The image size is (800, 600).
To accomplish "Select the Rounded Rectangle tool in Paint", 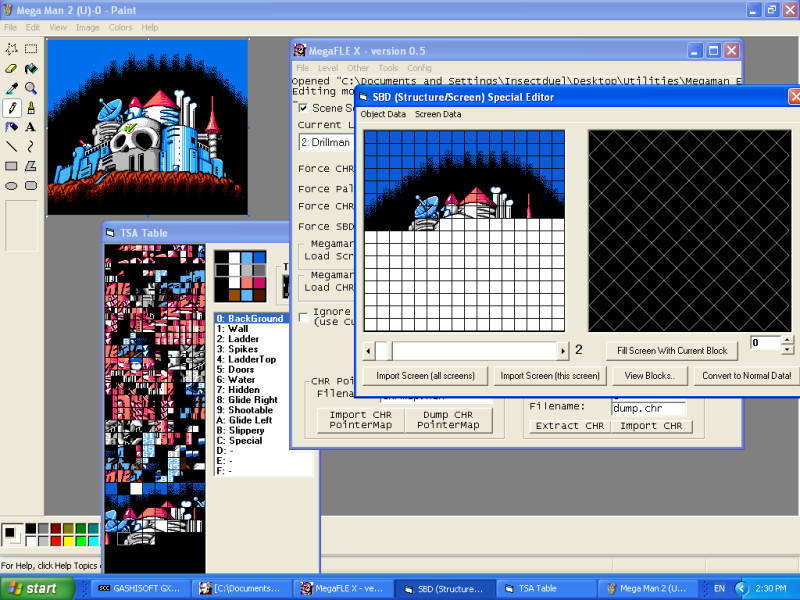I will pyautogui.click(x=31, y=186).
